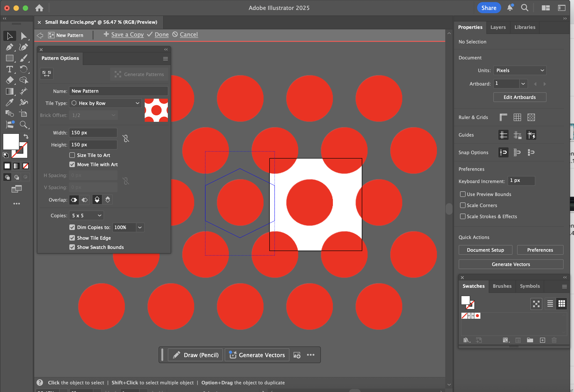Viewport: 574px width, 392px height.
Task: Disable the Show Tile Edge checkbox
Action: pyautogui.click(x=72, y=238)
